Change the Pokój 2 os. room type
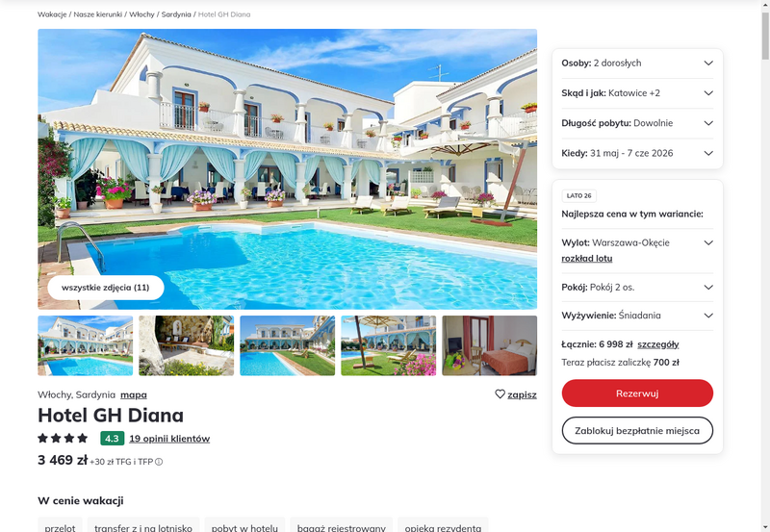The width and height of the screenshot is (770, 532). (637, 288)
